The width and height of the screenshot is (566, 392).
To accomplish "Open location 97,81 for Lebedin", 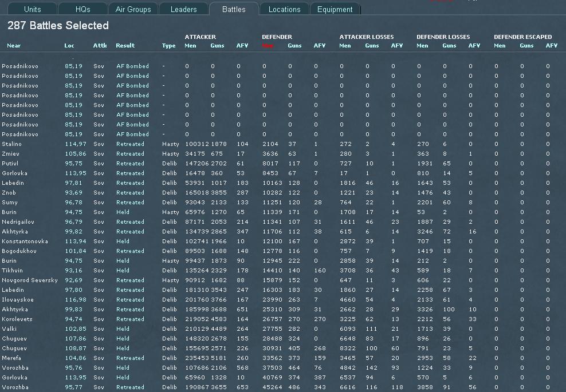I will 74,183.
